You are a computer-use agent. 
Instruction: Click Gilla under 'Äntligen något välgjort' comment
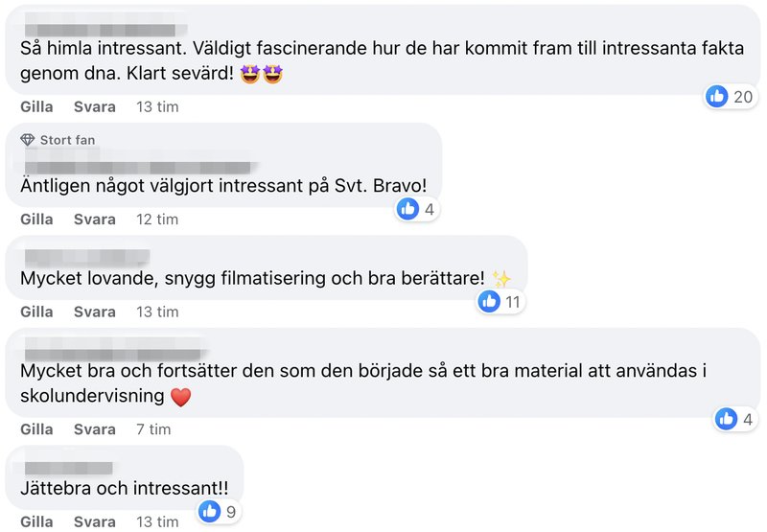[x=36, y=220]
